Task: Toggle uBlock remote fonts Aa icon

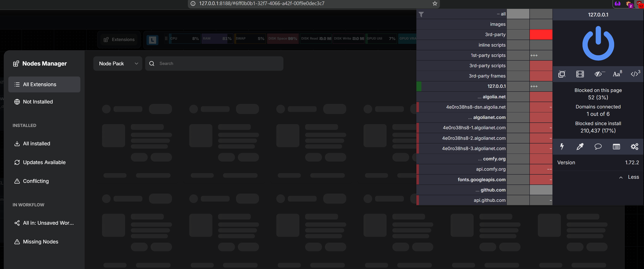Action: (617, 74)
